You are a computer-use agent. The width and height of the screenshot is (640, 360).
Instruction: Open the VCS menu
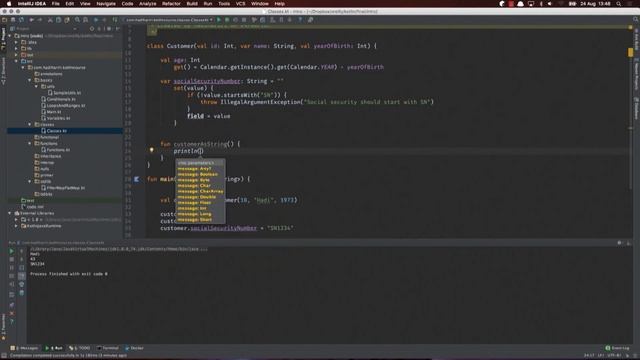click(240, 4)
